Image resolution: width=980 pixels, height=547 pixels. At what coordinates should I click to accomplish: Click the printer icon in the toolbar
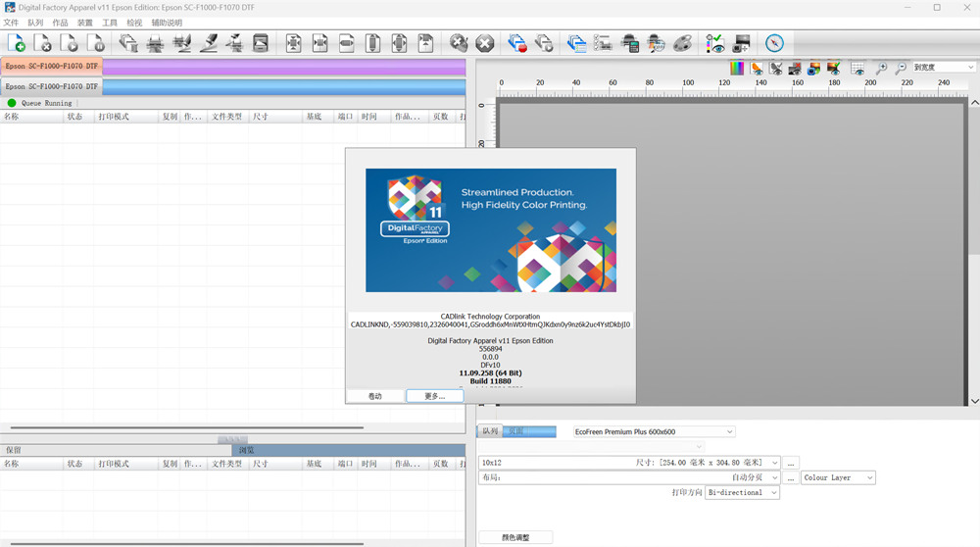(155, 43)
